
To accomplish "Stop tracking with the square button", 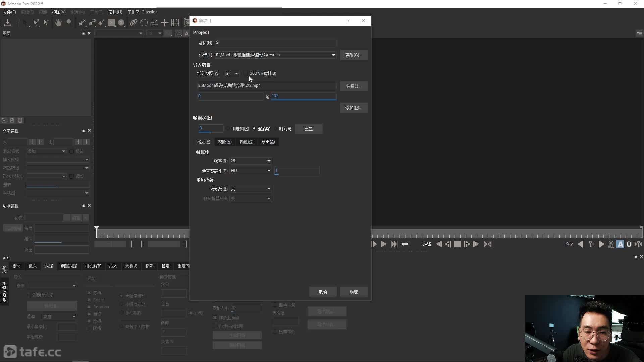I will pos(458,244).
